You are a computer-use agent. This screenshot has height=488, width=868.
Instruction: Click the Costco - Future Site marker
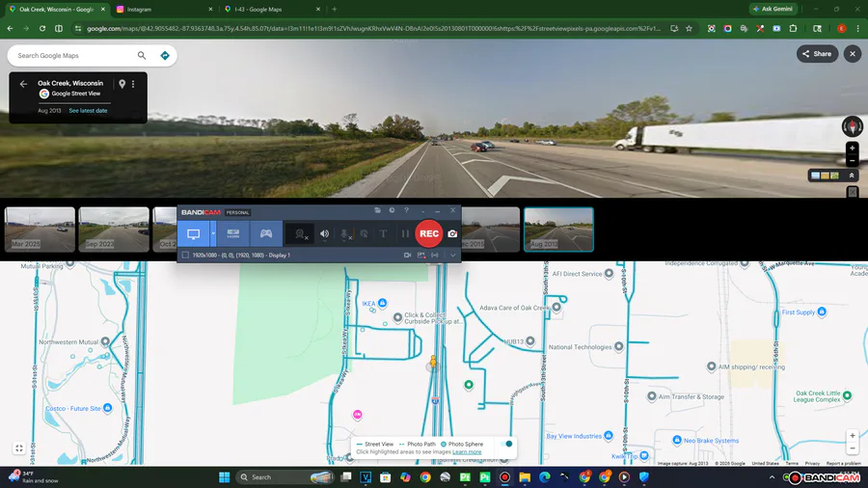click(107, 408)
